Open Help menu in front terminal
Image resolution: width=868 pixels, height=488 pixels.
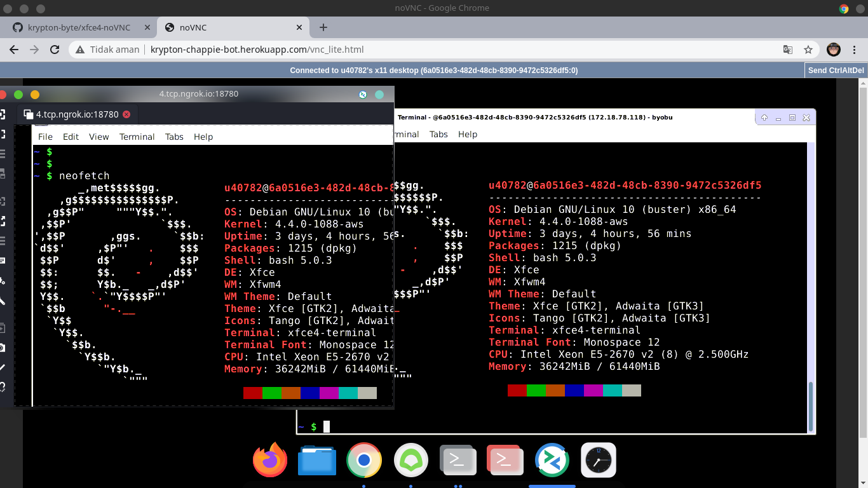click(203, 137)
